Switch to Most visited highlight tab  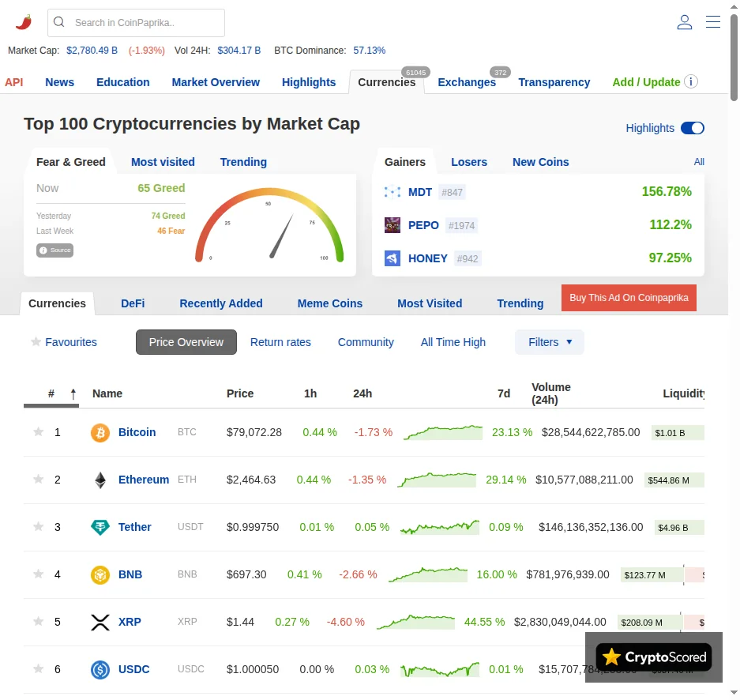tap(163, 162)
